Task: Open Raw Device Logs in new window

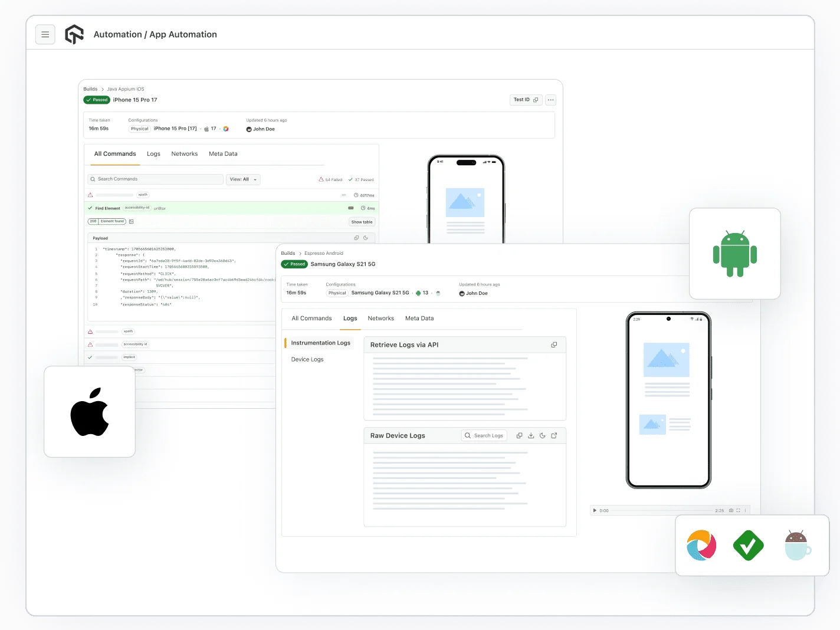Action: tap(554, 436)
